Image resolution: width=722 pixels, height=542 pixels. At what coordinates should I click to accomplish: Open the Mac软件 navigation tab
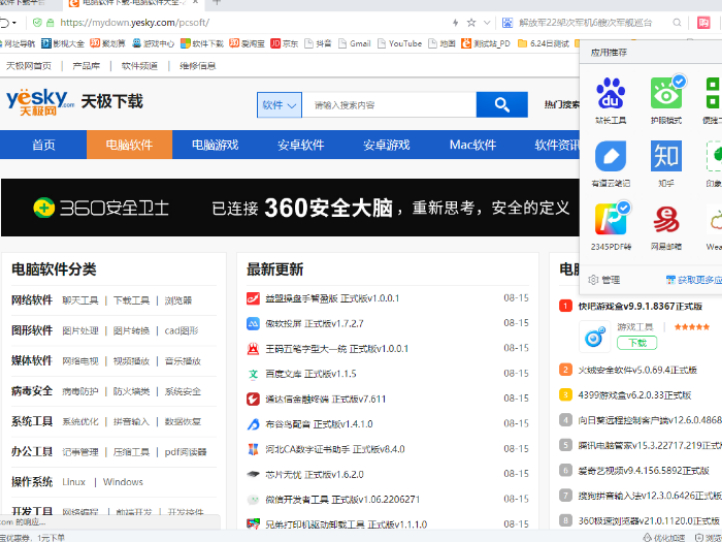click(472, 145)
